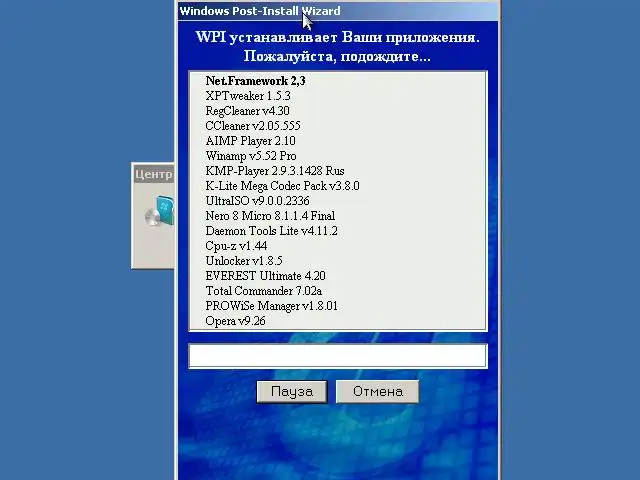Select K-Lite Mega Codec Pack v3.8.0
This screenshot has width=640, height=480.
coord(282,186)
